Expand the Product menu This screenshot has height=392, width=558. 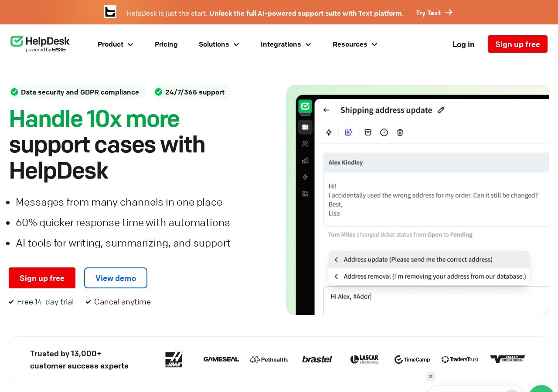[115, 44]
